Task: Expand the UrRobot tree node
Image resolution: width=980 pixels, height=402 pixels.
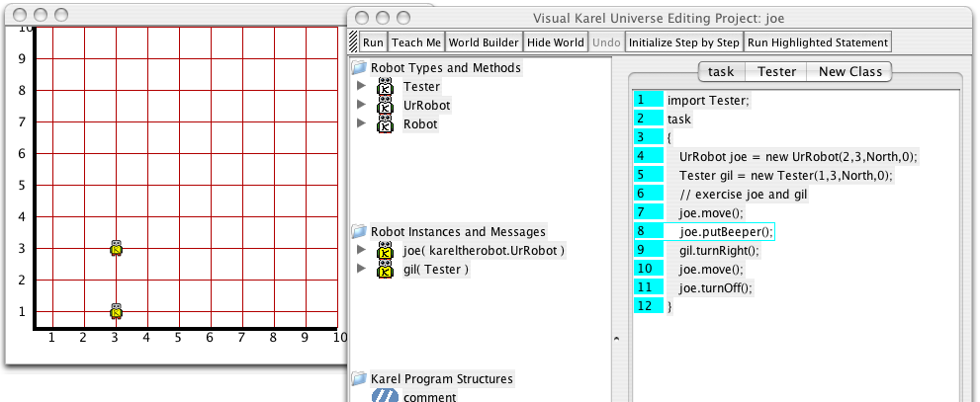Action: (363, 106)
